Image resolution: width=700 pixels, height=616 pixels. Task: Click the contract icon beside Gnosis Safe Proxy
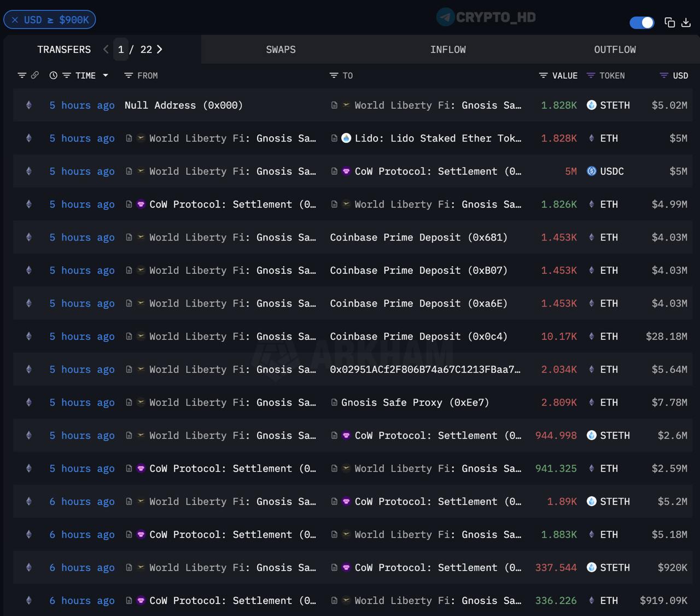pos(334,402)
